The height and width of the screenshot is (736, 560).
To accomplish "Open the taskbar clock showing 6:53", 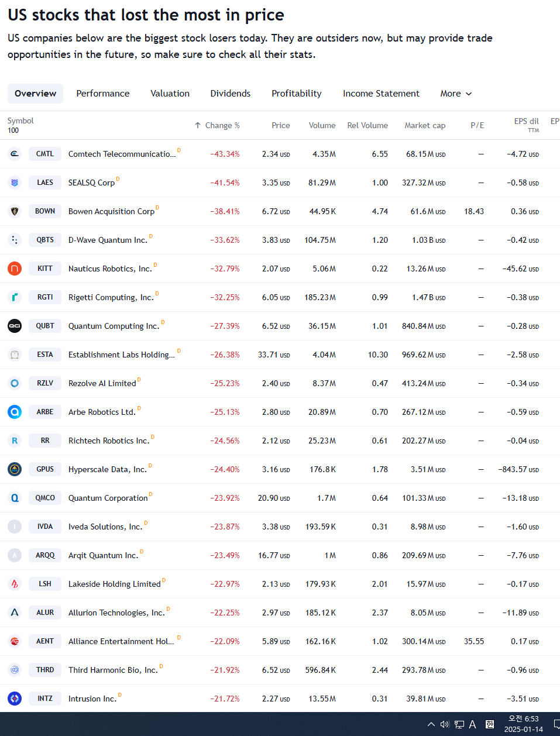I will tap(524, 724).
